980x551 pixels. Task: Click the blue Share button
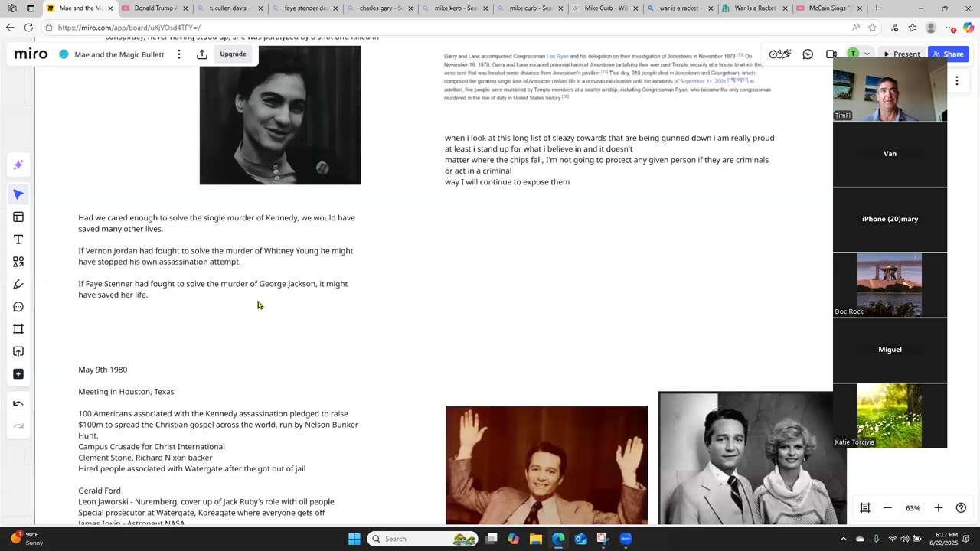pyautogui.click(x=949, y=54)
